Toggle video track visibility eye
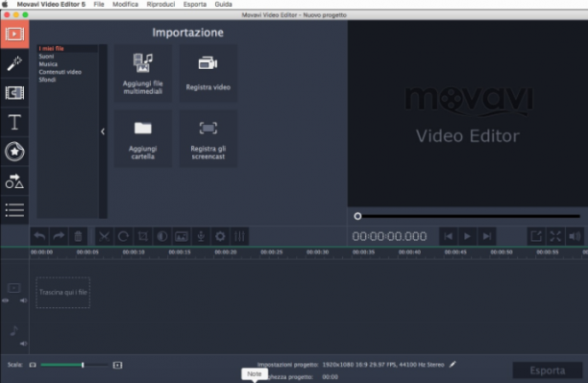This screenshot has width=588, height=383. [5, 300]
